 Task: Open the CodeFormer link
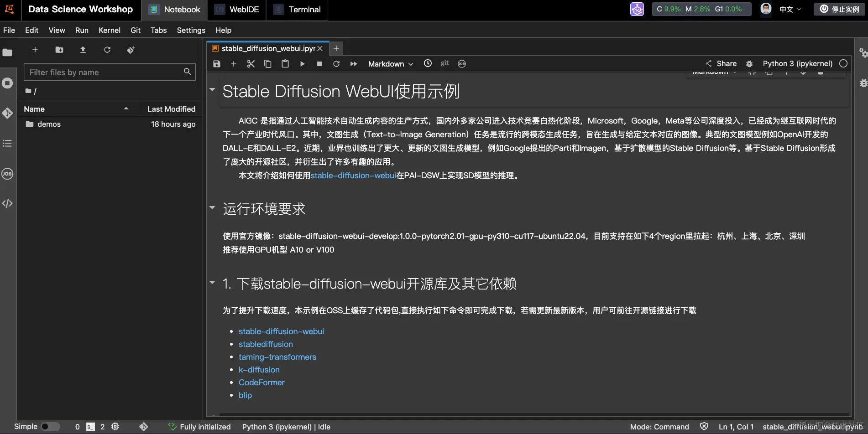click(x=261, y=382)
